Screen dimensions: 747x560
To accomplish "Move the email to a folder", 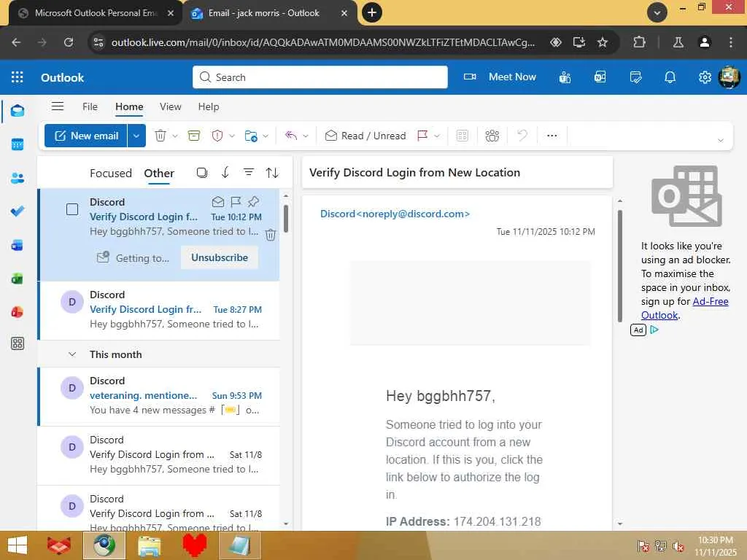I will pyautogui.click(x=251, y=136).
